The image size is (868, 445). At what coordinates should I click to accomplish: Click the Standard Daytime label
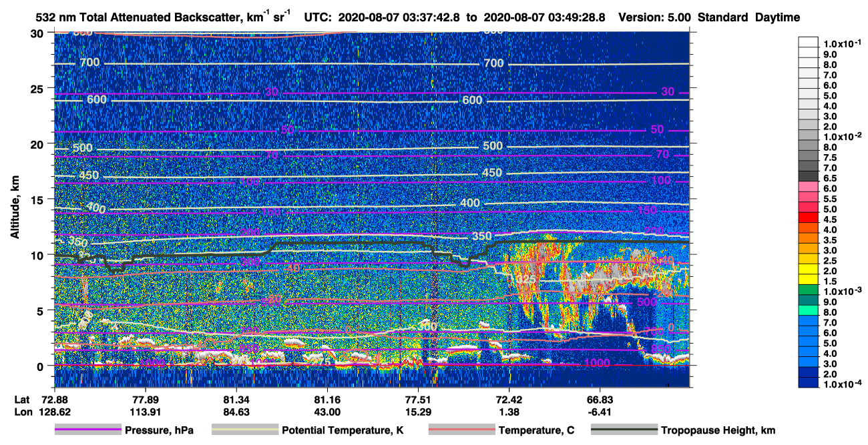click(748, 18)
